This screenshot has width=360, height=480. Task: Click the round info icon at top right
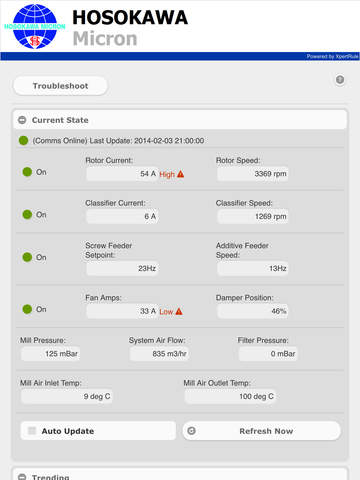click(340, 80)
